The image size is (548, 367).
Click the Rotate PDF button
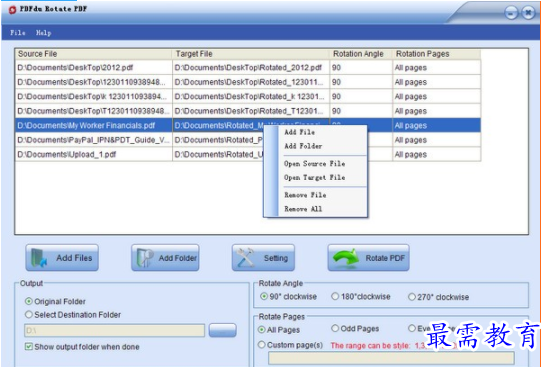coord(368,258)
